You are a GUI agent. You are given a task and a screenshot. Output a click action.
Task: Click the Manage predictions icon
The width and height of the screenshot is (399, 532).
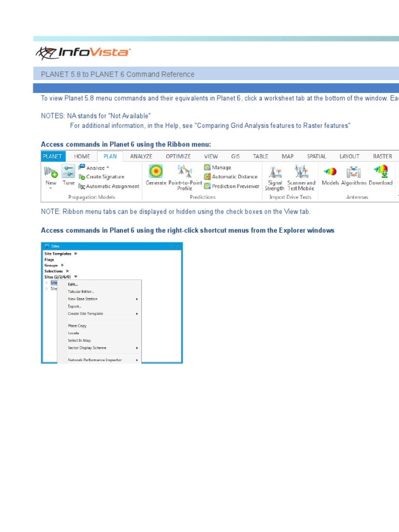click(207, 167)
